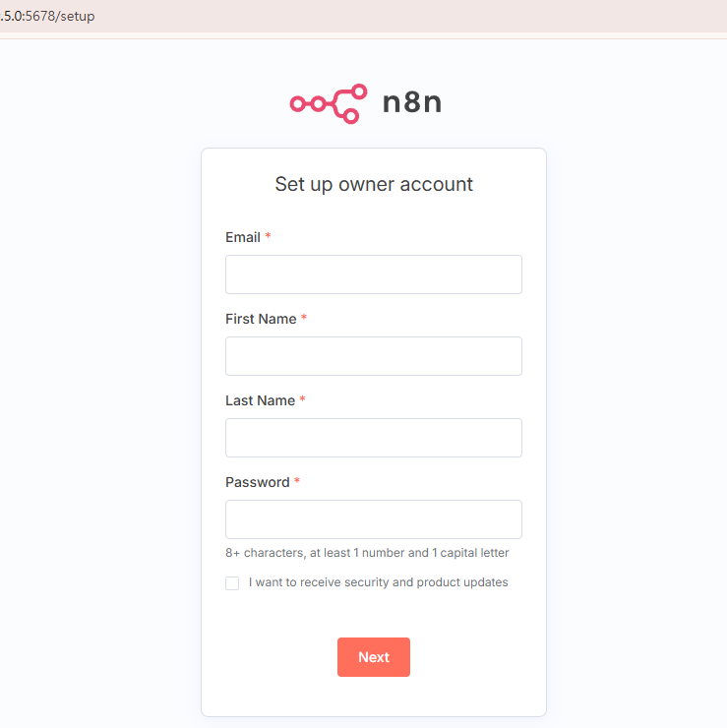
Task: Focus the Email input field
Action: tap(374, 274)
